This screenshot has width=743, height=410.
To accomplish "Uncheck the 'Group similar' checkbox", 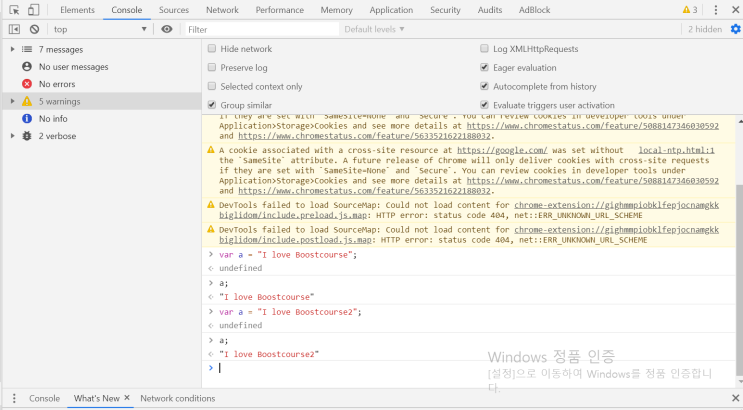I will (212, 105).
